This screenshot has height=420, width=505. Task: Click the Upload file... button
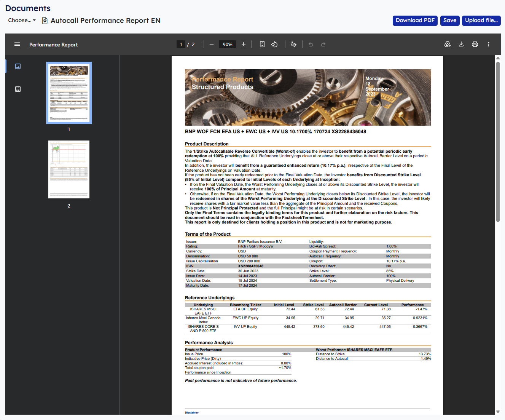(481, 21)
